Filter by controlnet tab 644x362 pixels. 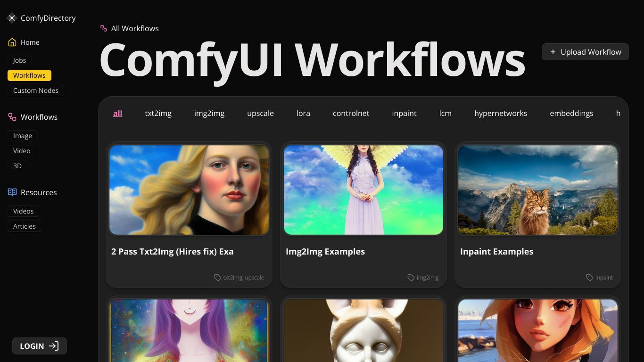click(351, 113)
